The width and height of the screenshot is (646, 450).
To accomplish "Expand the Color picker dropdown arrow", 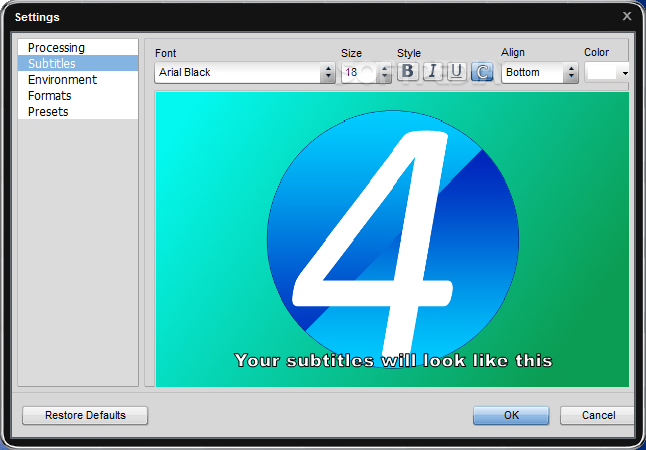I will 625,73.
